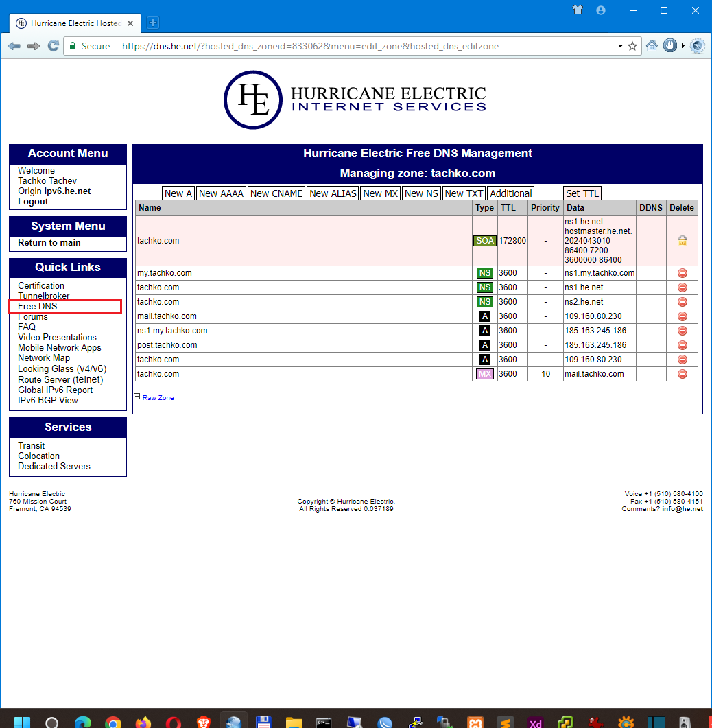Open the Windows Start menu
Image resolution: width=712 pixels, height=728 pixels.
pyautogui.click(x=22, y=723)
